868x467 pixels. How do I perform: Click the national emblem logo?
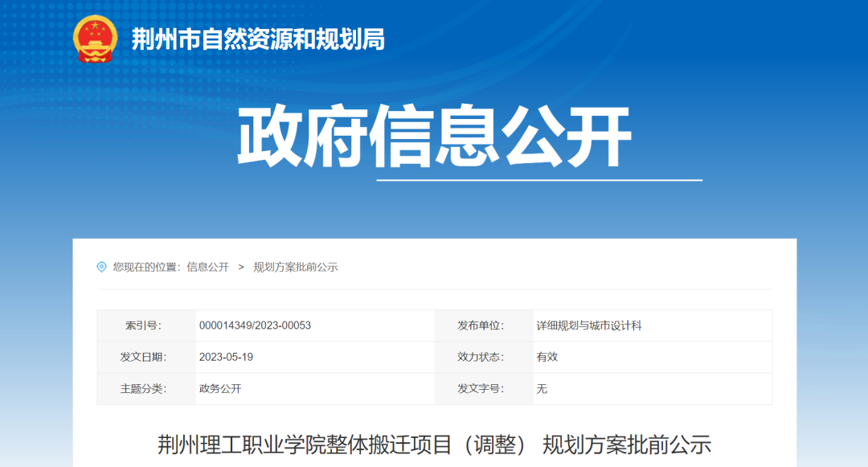[x=95, y=39]
